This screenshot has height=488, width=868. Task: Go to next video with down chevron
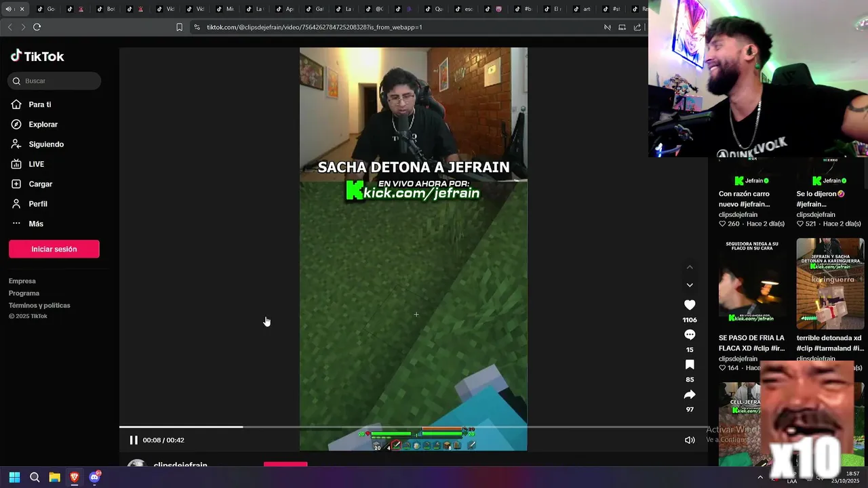click(x=690, y=285)
